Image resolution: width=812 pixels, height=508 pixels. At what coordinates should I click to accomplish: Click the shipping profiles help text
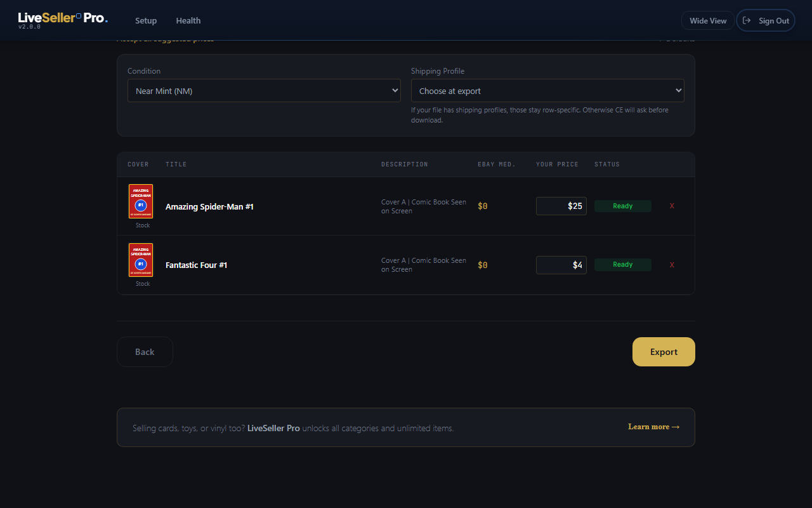(540, 115)
